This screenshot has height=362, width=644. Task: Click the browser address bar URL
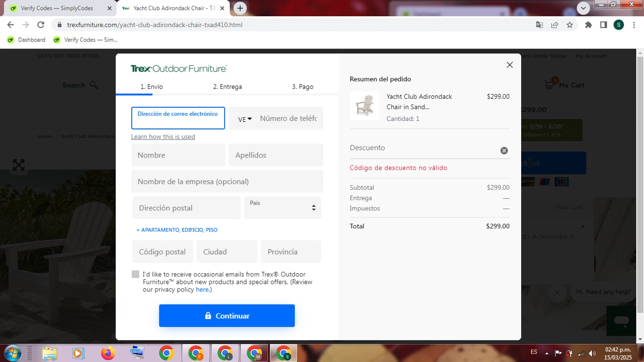click(x=155, y=25)
